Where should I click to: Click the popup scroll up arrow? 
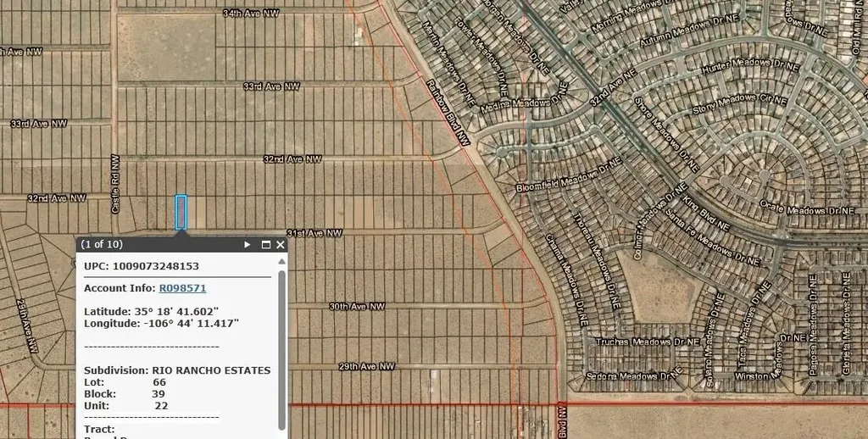tap(282, 262)
